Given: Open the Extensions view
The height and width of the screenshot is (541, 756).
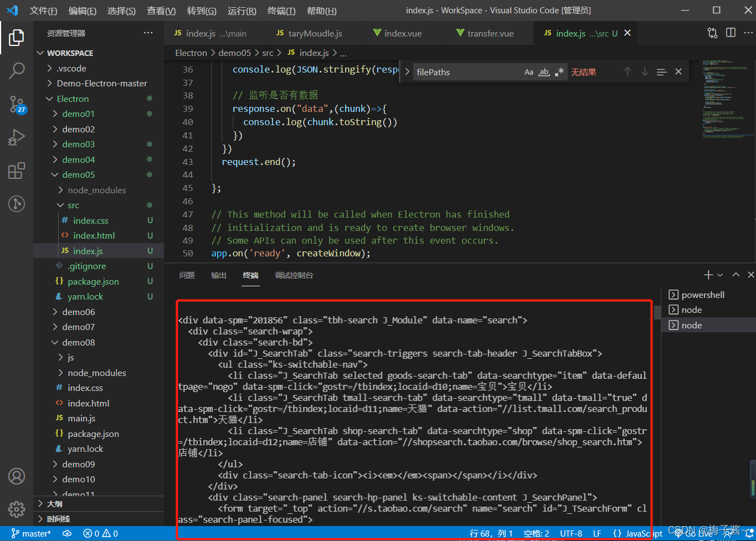Looking at the screenshot, I should 17,170.
